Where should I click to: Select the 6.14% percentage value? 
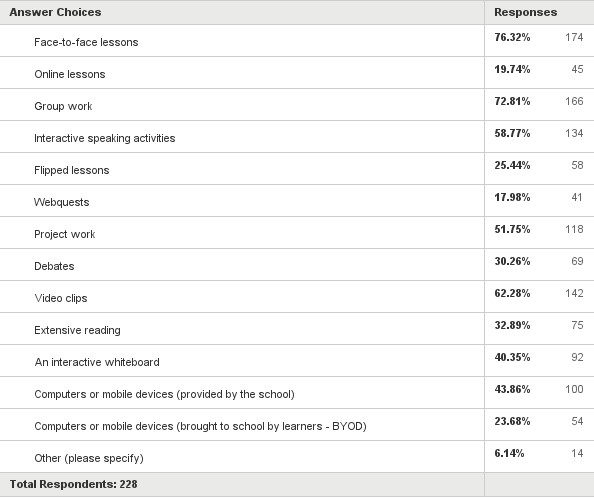pos(509,453)
